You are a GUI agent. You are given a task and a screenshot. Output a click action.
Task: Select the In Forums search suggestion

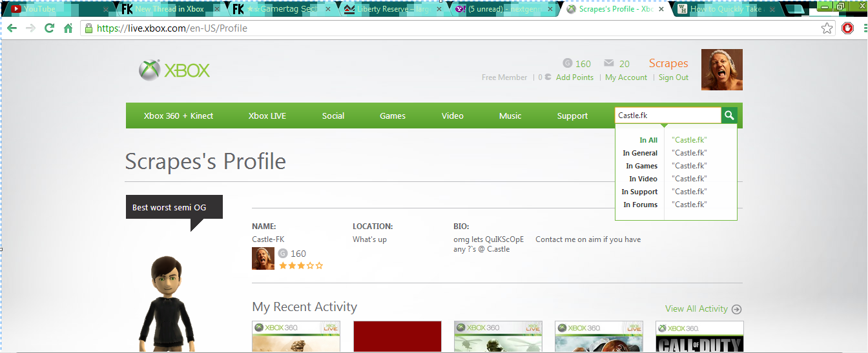click(x=676, y=205)
